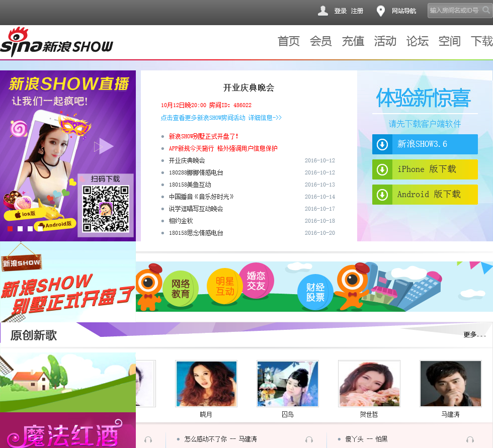
Task: Play song 怎么感动不了你 -- 马建涛
Action: pos(220,439)
